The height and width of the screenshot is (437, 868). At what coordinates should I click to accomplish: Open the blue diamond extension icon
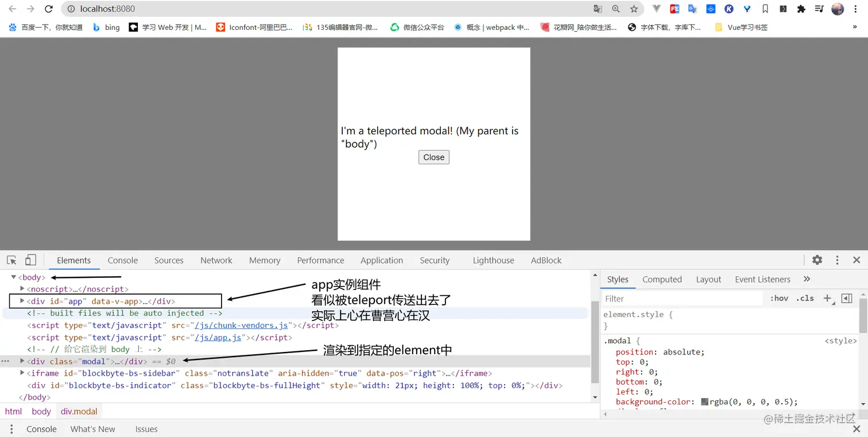[747, 9]
